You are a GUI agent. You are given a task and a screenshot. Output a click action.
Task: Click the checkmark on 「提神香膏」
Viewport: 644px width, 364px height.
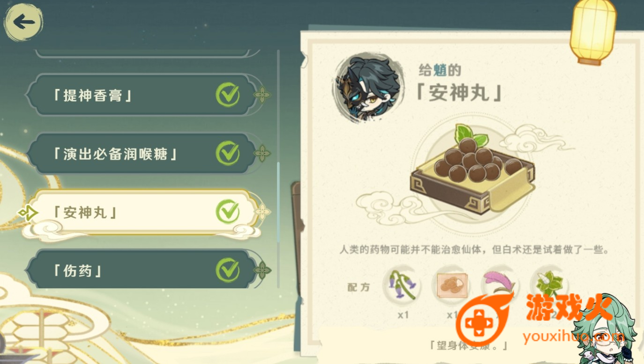(228, 95)
